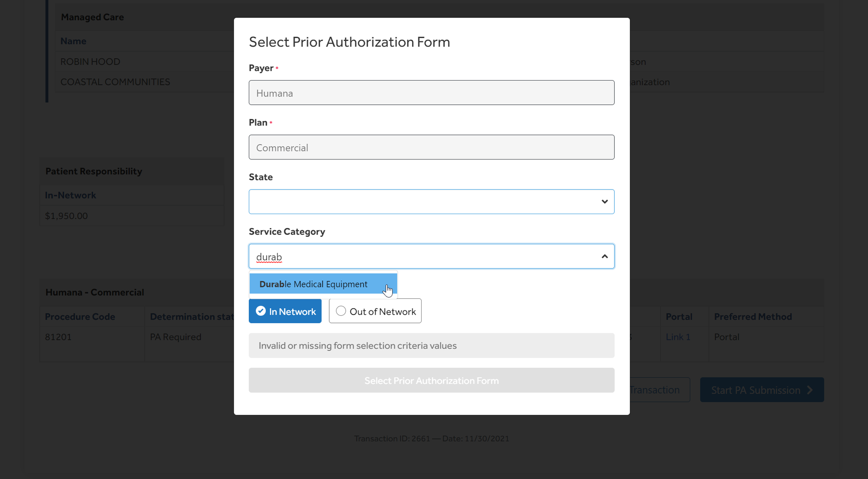Viewport: 868px width, 479px height.
Task: Select the Out of Network radio option
Action: [x=375, y=311]
